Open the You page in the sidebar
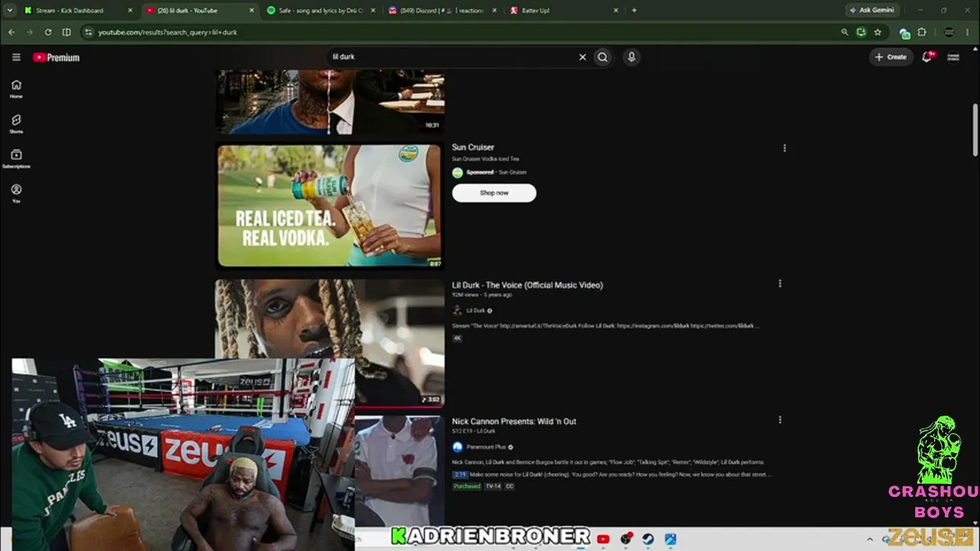The image size is (980, 551). pos(16,193)
